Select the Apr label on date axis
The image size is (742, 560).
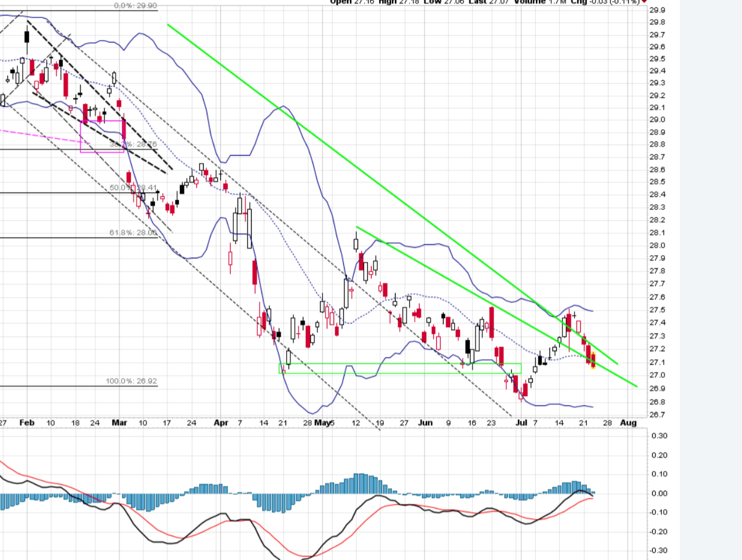click(220, 423)
